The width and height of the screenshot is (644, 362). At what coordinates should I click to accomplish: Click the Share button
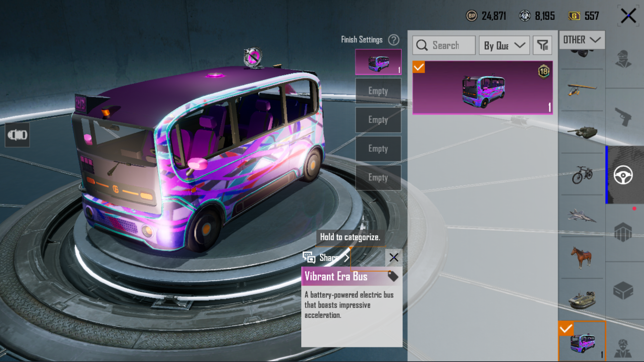click(x=326, y=257)
